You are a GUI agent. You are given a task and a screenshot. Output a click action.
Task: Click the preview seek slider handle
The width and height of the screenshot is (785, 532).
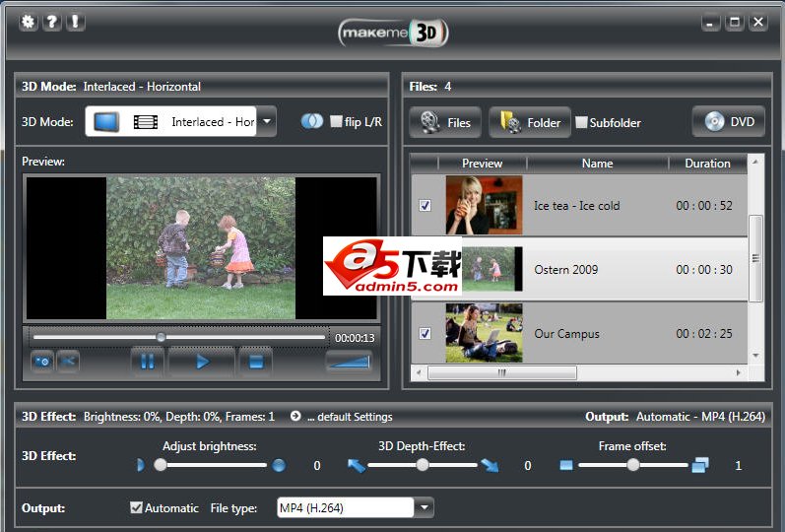pyautogui.click(x=161, y=337)
